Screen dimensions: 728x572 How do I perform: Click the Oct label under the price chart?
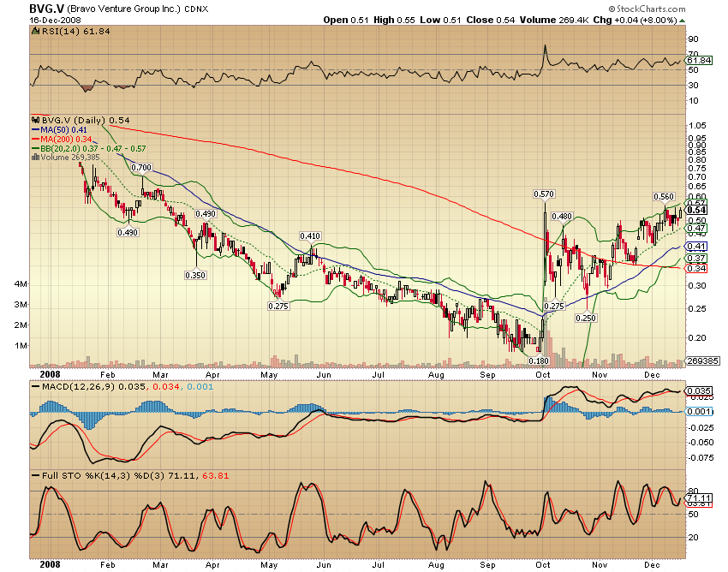click(x=543, y=375)
